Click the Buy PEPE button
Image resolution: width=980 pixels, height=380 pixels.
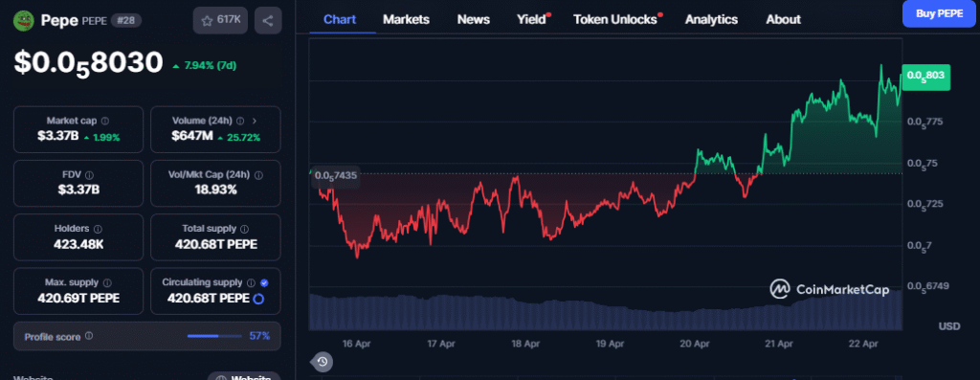pos(940,13)
